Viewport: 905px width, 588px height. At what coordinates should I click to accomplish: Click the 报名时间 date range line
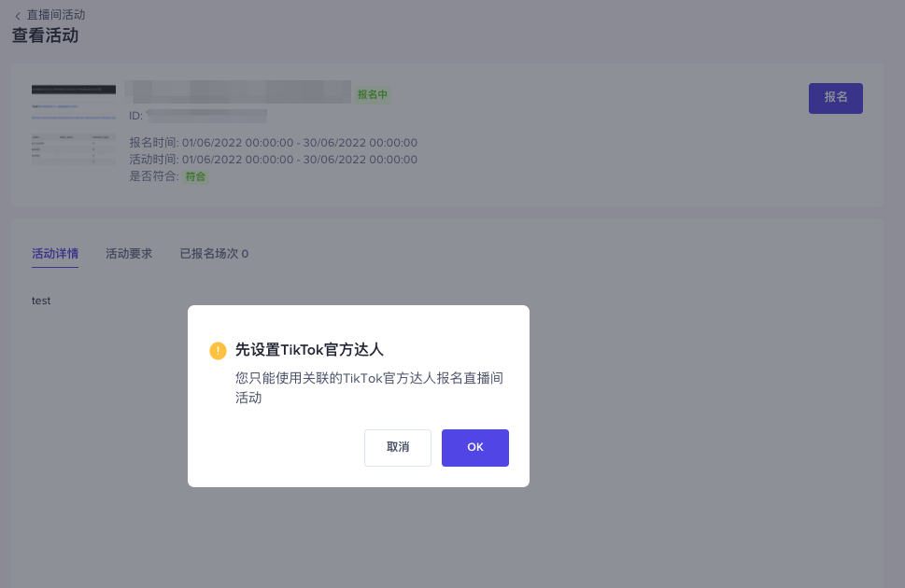(273, 143)
